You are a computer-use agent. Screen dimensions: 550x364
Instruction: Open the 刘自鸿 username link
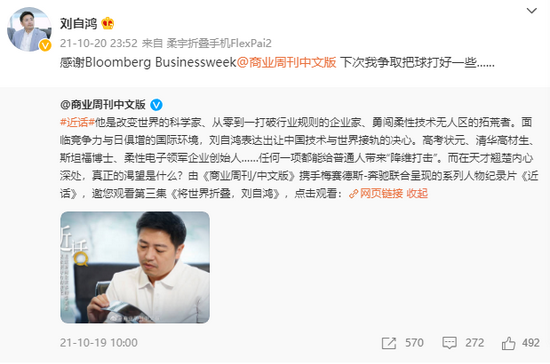(79, 23)
